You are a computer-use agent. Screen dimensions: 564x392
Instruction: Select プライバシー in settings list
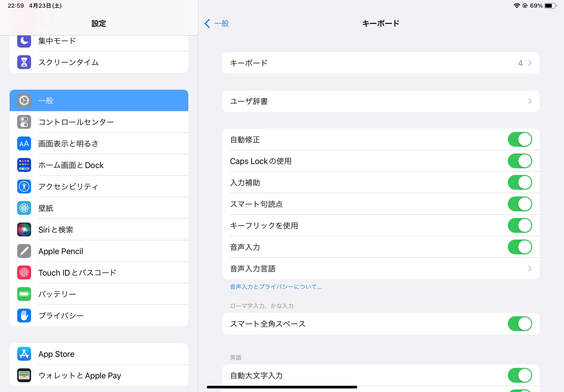[99, 315]
